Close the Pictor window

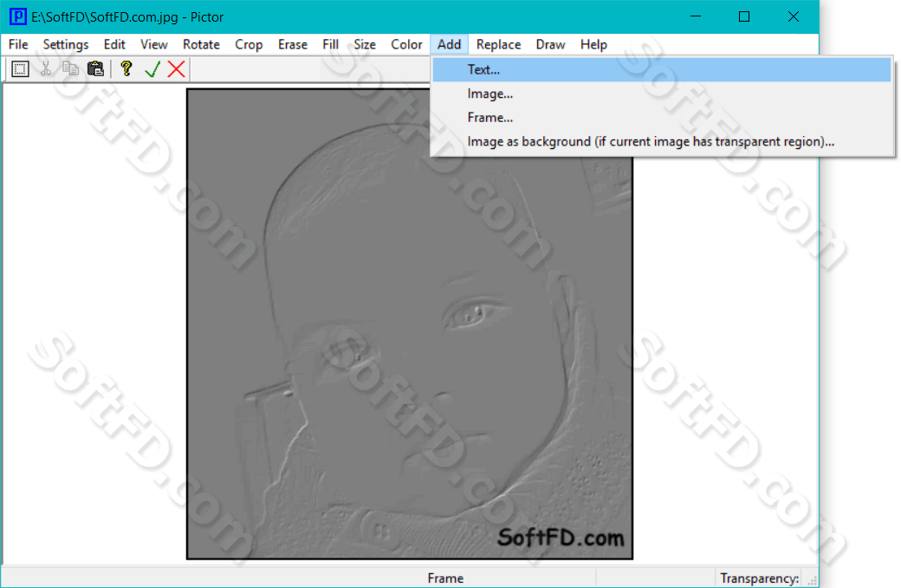tap(794, 16)
